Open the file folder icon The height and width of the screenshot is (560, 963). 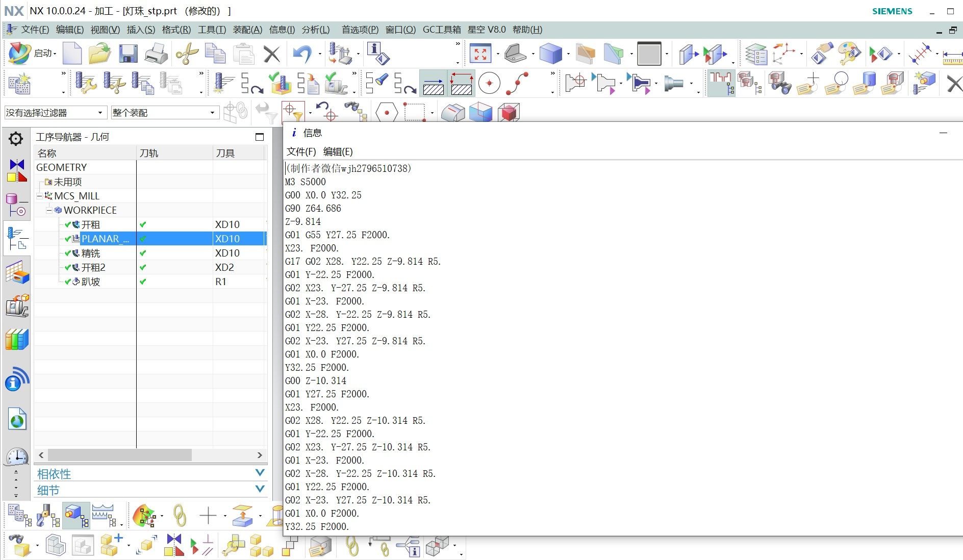pos(99,54)
